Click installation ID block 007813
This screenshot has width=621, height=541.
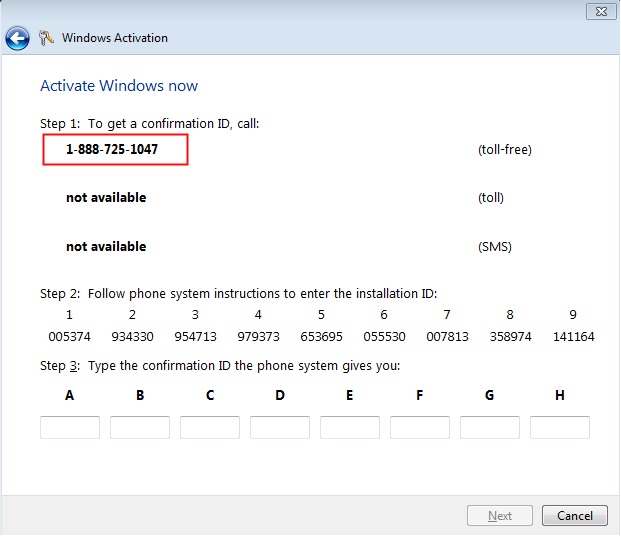coord(447,337)
